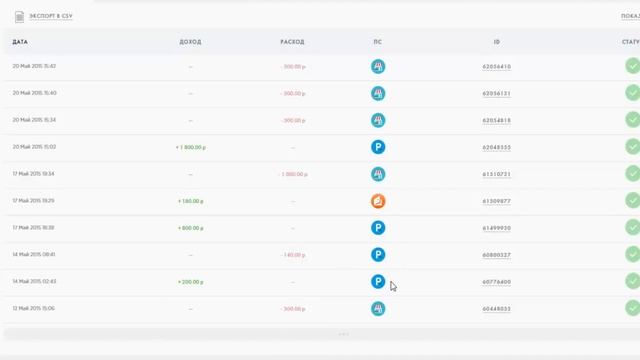Open transaction ID 62056131
Image resolution: width=640 pixels, height=360 pixels.
point(496,93)
